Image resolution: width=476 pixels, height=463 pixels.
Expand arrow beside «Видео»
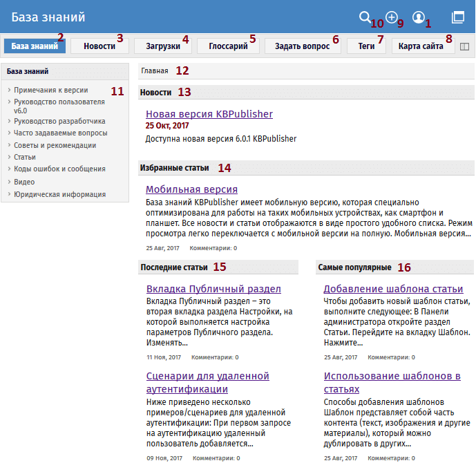(9, 182)
